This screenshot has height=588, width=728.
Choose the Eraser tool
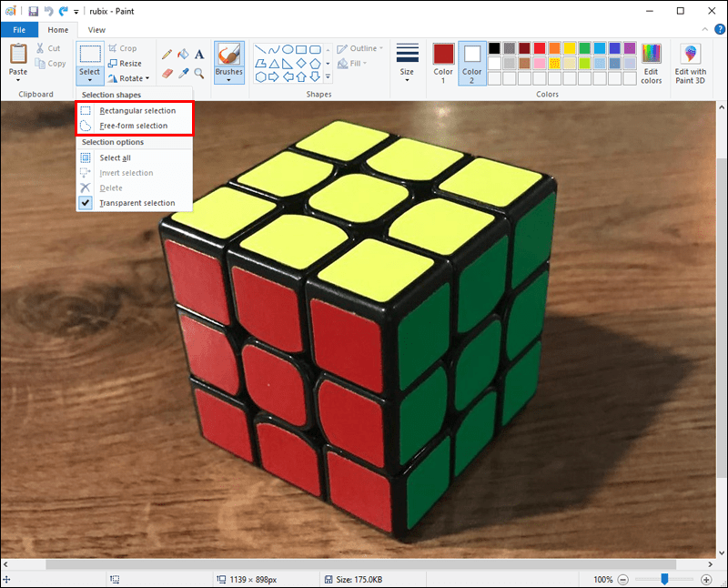coord(167,73)
